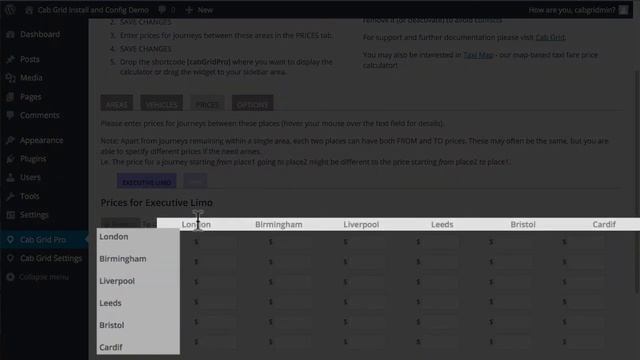The image size is (640, 360).
Task: Switch to the VEHICLES tab
Action: click(x=162, y=104)
